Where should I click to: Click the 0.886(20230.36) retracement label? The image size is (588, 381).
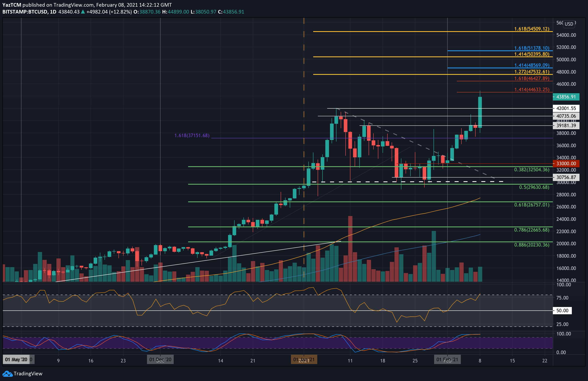coord(532,245)
